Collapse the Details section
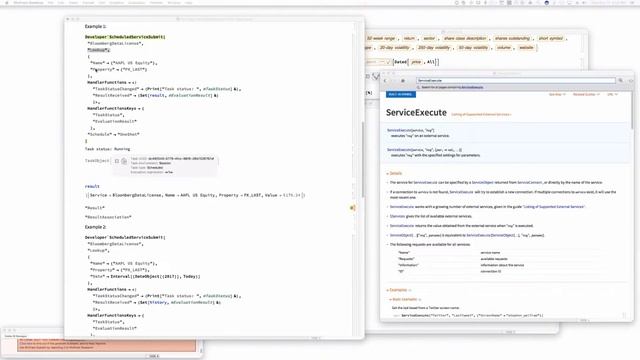640x360 pixels. pyautogui.click(x=394, y=173)
